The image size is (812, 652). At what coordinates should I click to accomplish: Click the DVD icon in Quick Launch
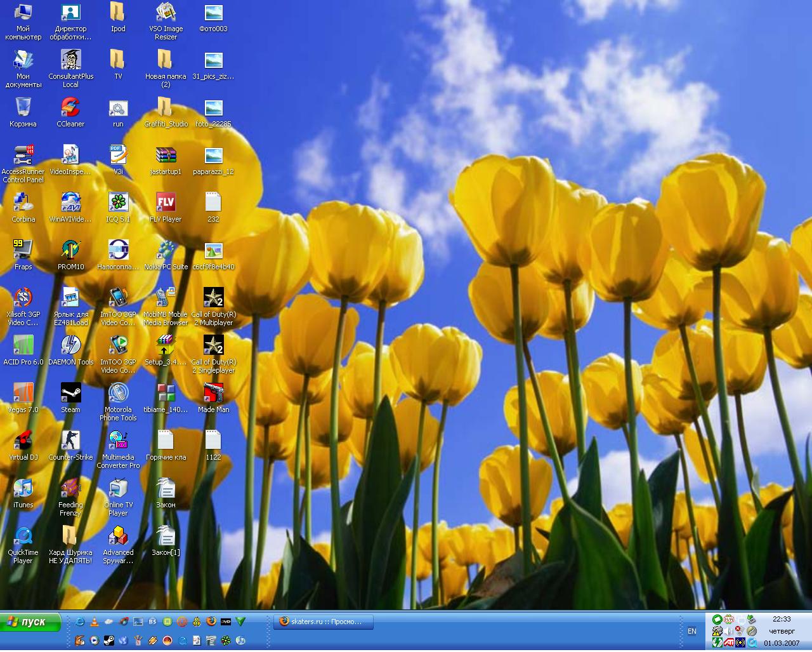click(225, 622)
